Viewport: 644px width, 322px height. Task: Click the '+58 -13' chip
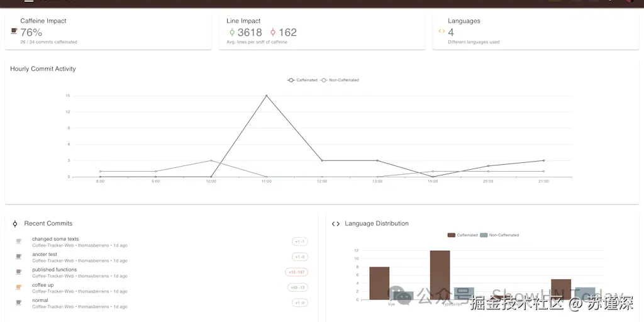coord(297,287)
